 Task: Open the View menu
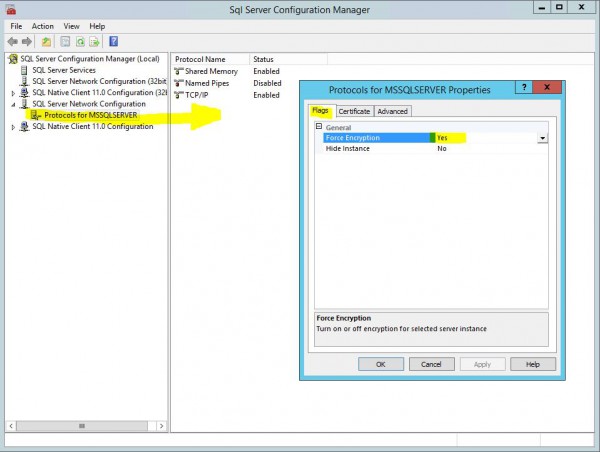71,26
